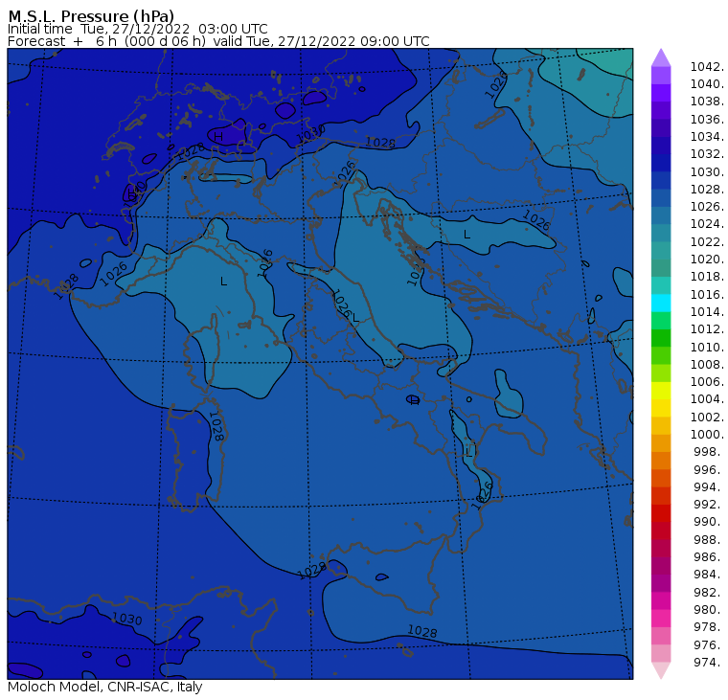Pick the yellow swatch between 1004 and 1006
This screenshot has width=728, height=700.
661,391
